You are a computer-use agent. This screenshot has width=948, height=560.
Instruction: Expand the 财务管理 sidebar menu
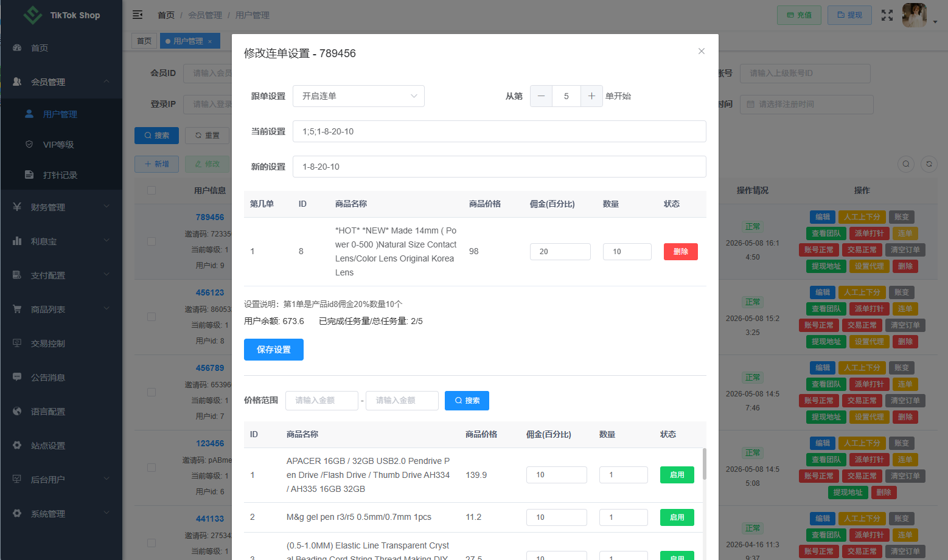61,207
